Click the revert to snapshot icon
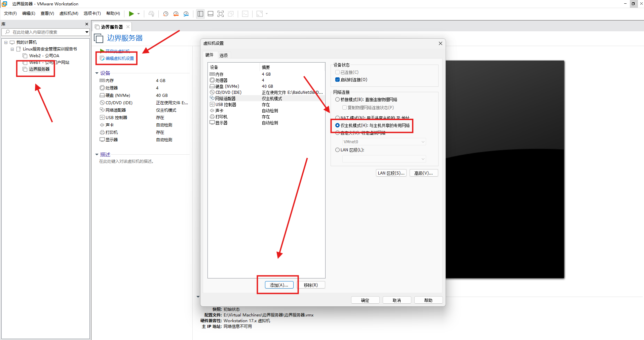This screenshot has width=644, height=340. pos(176,14)
